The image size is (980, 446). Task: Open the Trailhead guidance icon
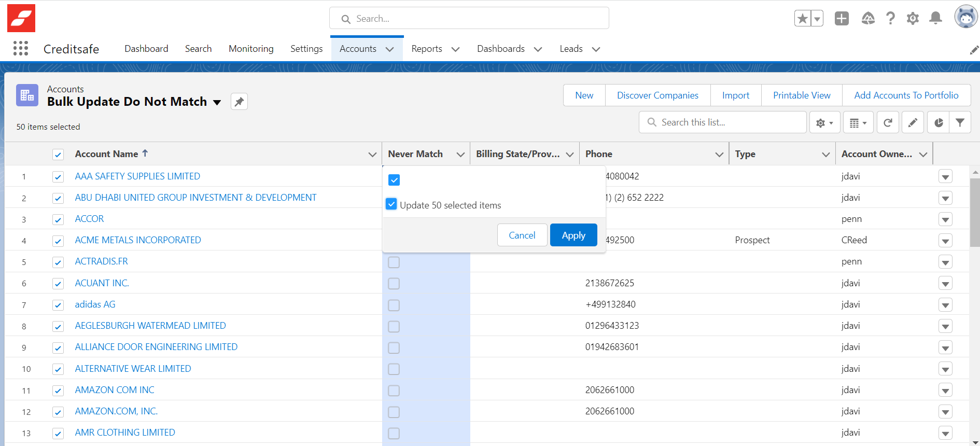point(868,19)
